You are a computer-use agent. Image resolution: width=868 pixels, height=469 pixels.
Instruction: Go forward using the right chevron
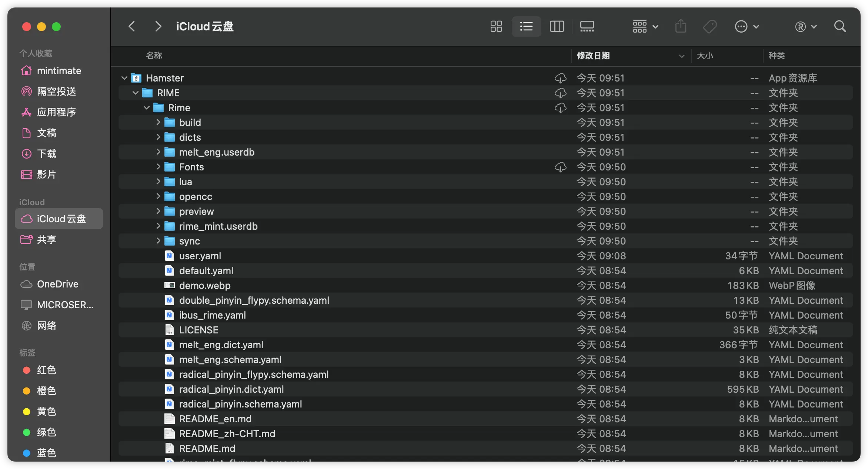click(x=158, y=26)
